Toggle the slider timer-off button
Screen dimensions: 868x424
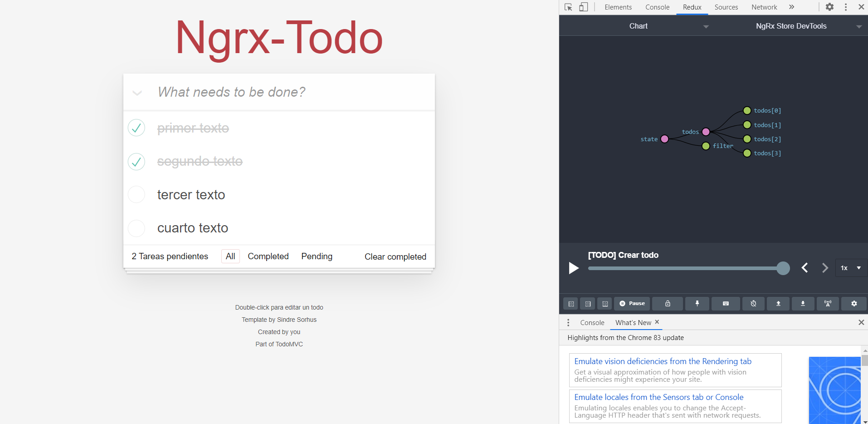753,304
